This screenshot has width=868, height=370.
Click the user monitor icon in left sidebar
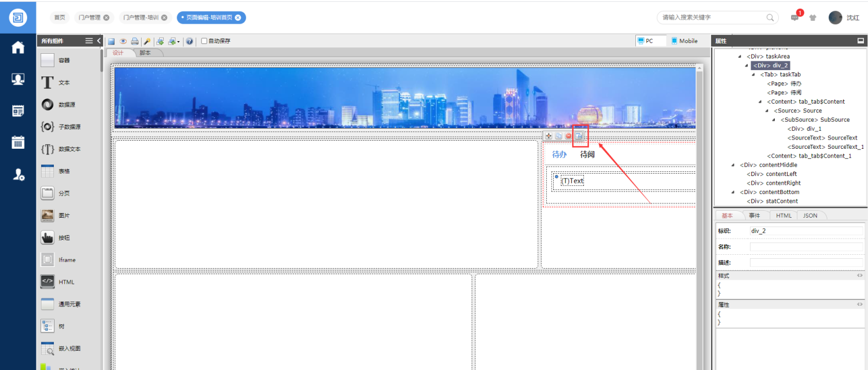click(x=18, y=79)
